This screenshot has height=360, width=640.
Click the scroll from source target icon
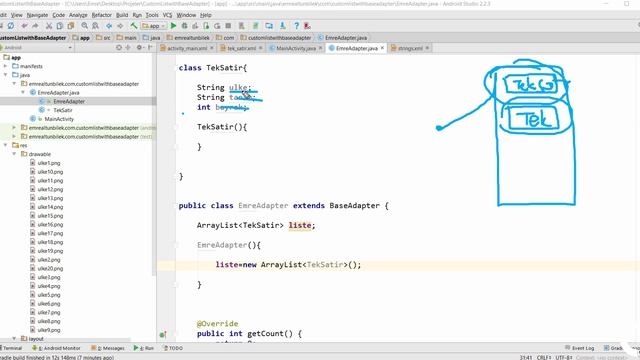(119, 48)
